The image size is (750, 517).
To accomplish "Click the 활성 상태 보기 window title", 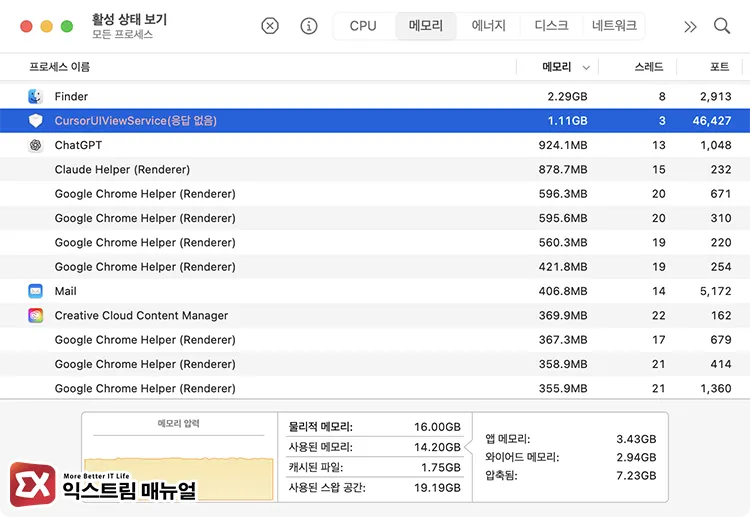I will coord(129,20).
